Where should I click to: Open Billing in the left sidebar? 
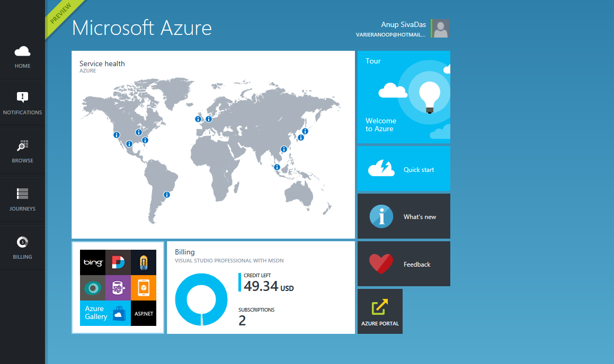pyautogui.click(x=22, y=242)
